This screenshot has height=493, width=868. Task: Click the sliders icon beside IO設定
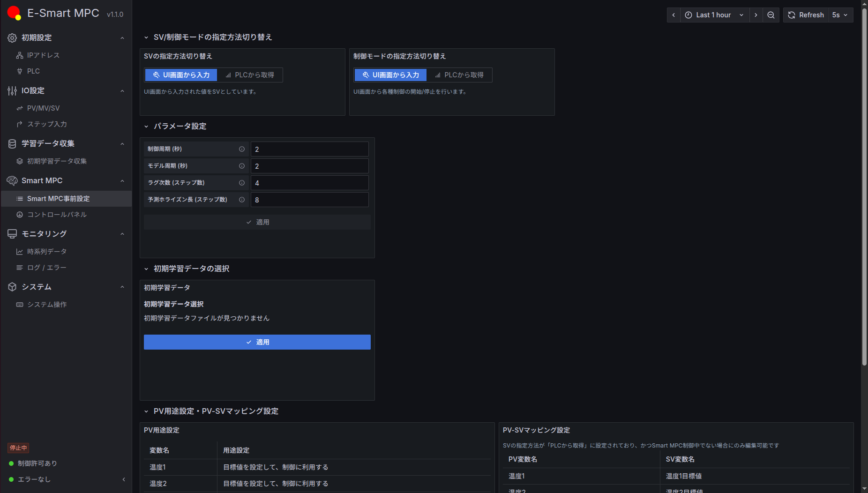[12, 91]
